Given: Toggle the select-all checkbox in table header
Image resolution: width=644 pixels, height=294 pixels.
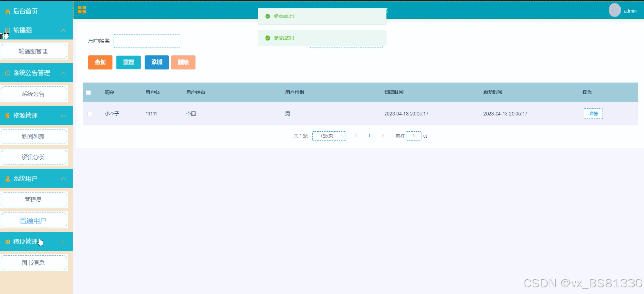Looking at the screenshot, I should (x=88, y=92).
